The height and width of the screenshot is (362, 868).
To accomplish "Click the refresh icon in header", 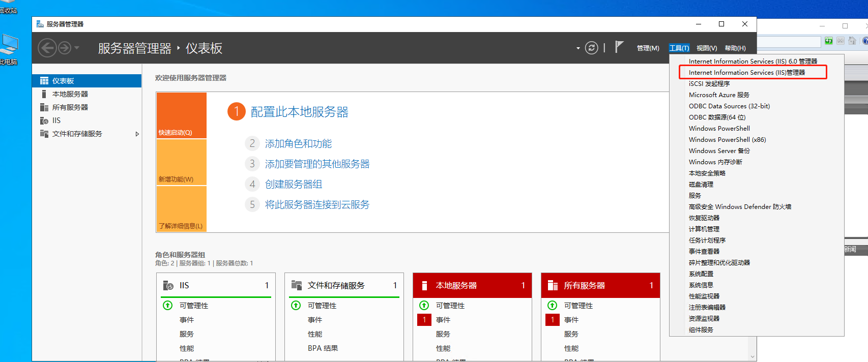I will [x=591, y=48].
